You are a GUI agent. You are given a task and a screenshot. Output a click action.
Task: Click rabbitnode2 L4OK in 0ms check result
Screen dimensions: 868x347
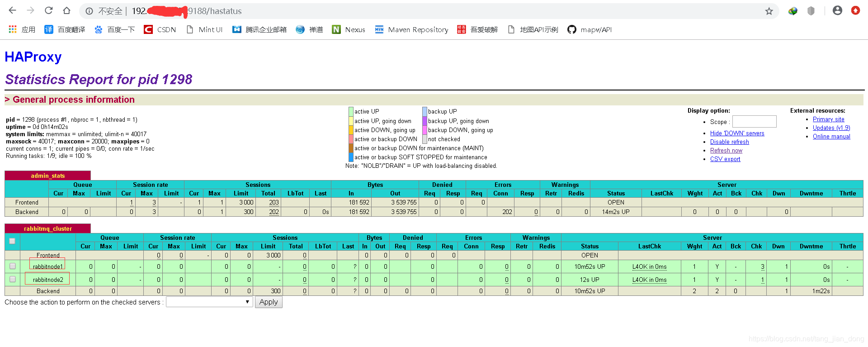coord(649,280)
